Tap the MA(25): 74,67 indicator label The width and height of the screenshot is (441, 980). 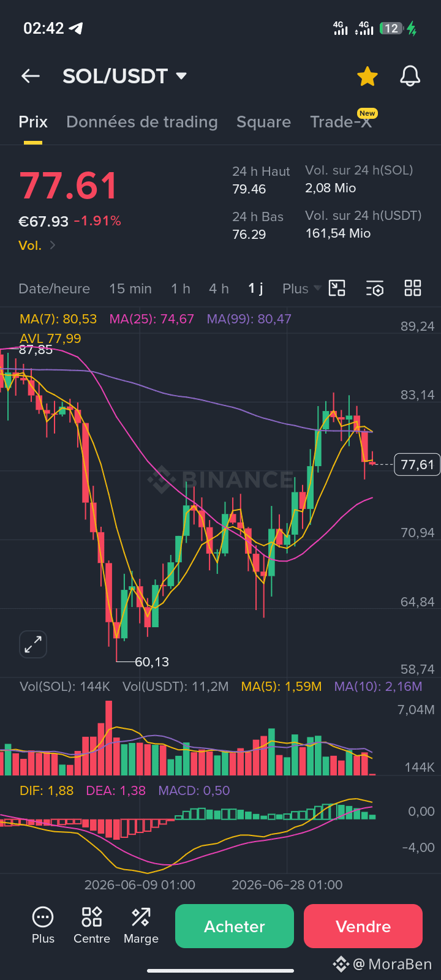pyautogui.click(x=151, y=318)
